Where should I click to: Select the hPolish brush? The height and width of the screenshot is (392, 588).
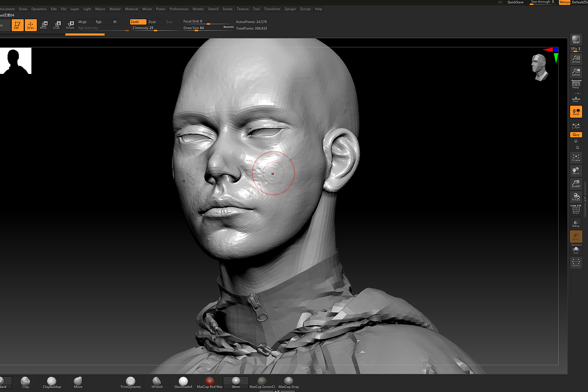pos(157,383)
